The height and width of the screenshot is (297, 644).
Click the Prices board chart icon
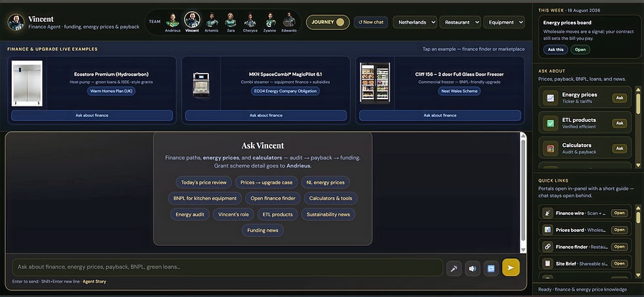(547, 229)
